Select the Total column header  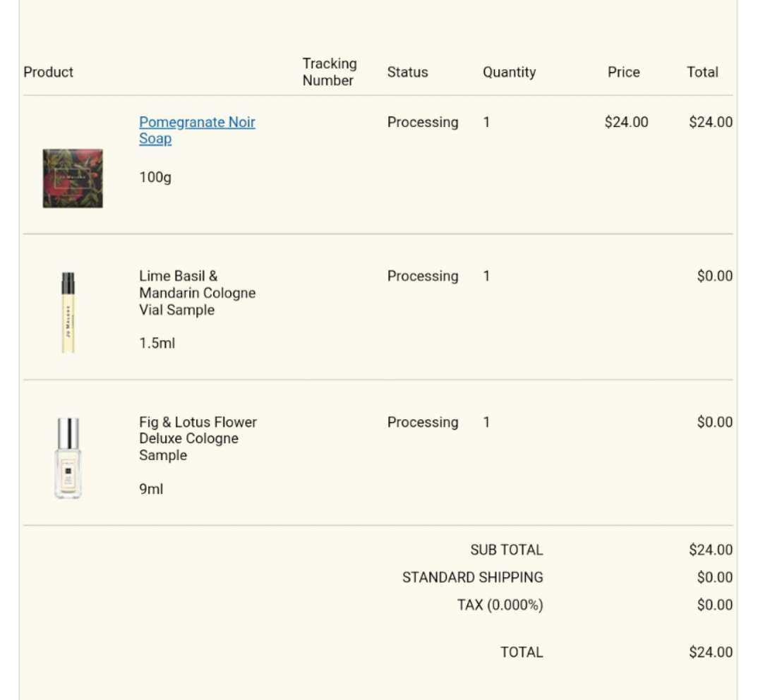(x=702, y=72)
